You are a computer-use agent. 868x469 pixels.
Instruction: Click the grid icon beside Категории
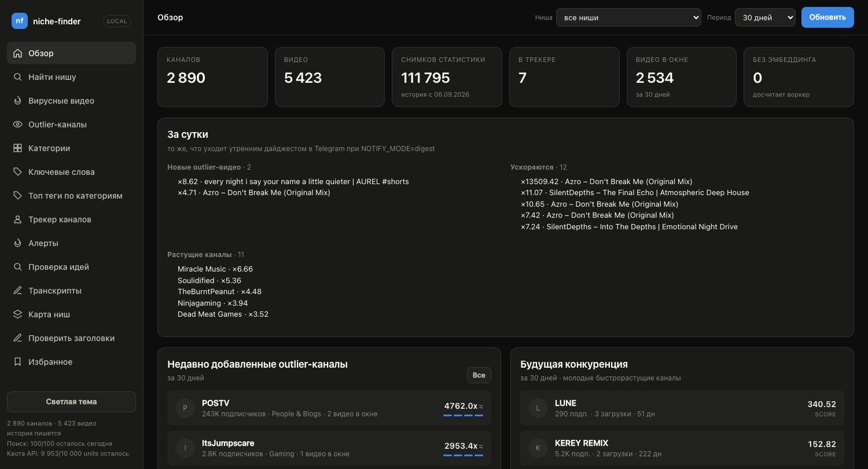point(17,148)
